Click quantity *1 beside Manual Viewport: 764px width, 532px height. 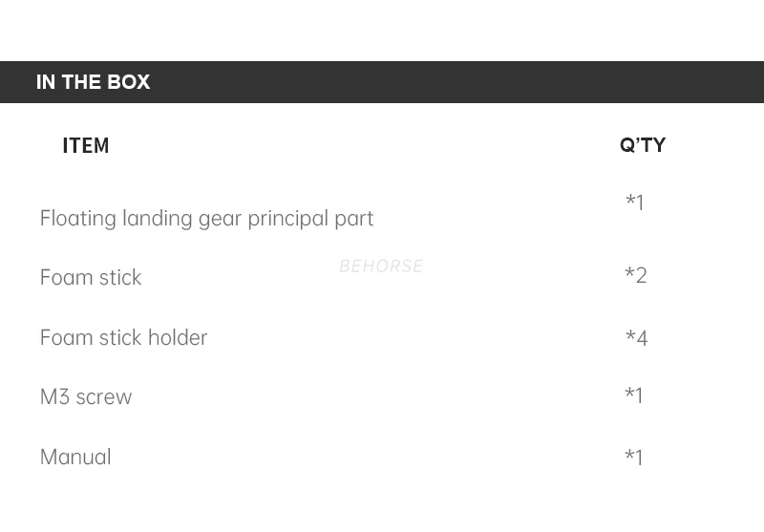coord(633,458)
